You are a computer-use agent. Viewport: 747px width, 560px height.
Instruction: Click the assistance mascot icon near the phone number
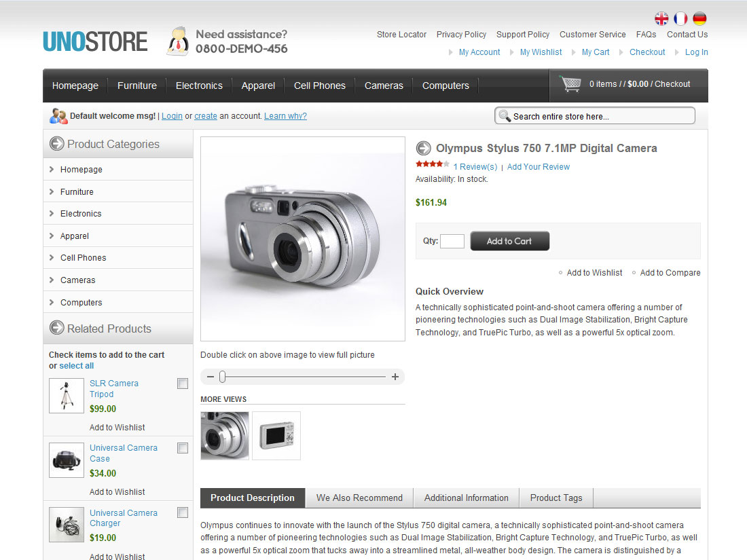[x=178, y=41]
